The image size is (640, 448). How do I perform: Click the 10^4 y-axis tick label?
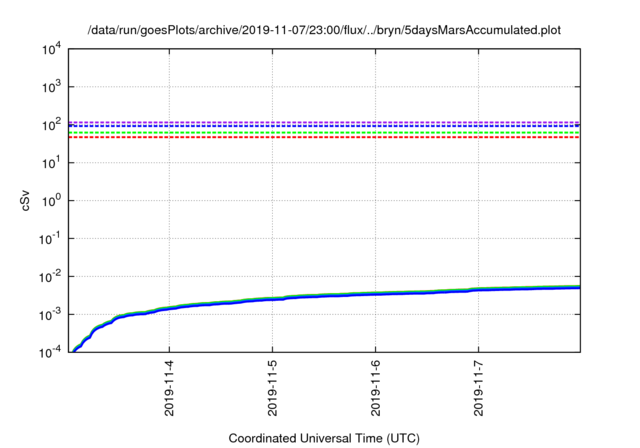pyautogui.click(x=51, y=49)
